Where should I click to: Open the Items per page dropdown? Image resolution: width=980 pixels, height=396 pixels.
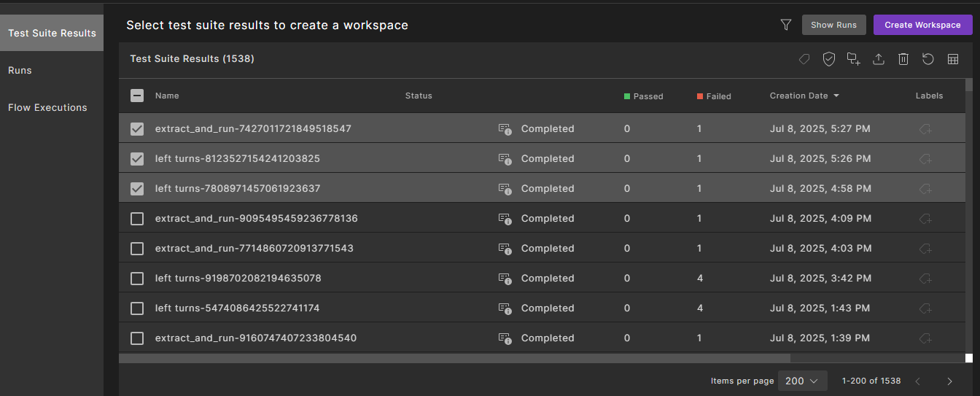[802, 381]
